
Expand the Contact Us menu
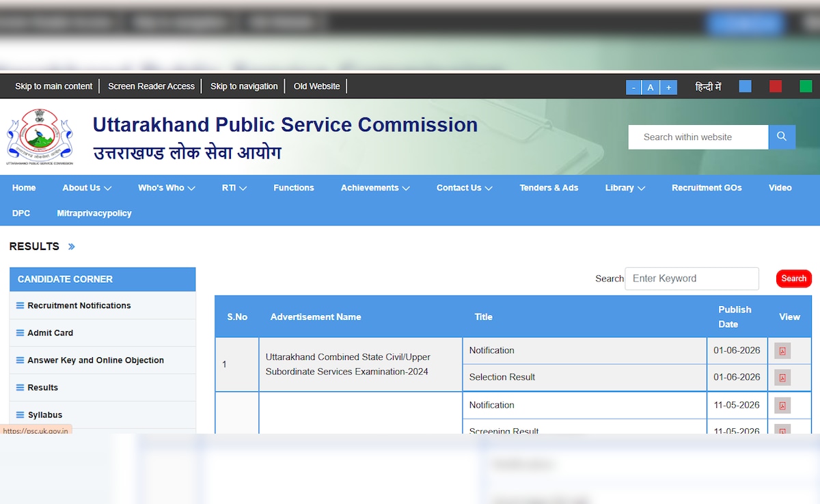click(x=465, y=188)
